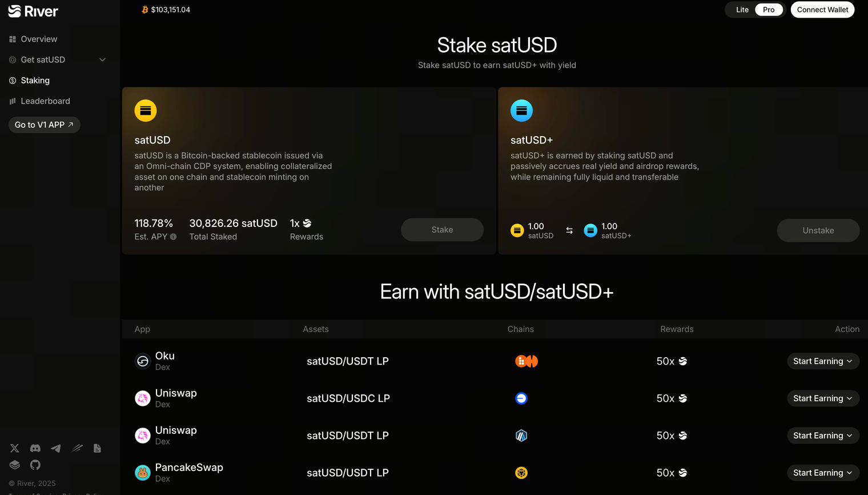The width and height of the screenshot is (868, 495).
Task: Open the Staking section in the sidebar
Action: point(35,80)
